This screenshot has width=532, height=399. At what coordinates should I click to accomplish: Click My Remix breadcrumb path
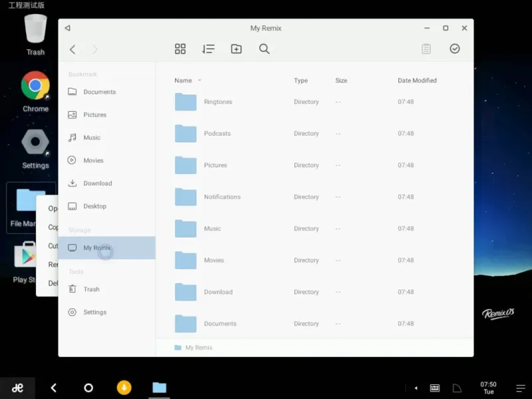coord(198,348)
